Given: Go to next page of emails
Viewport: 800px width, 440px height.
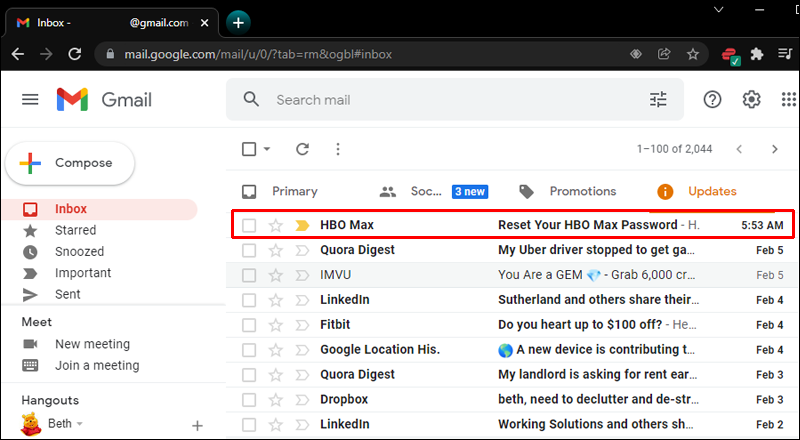Looking at the screenshot, I should tap(774, 149).
